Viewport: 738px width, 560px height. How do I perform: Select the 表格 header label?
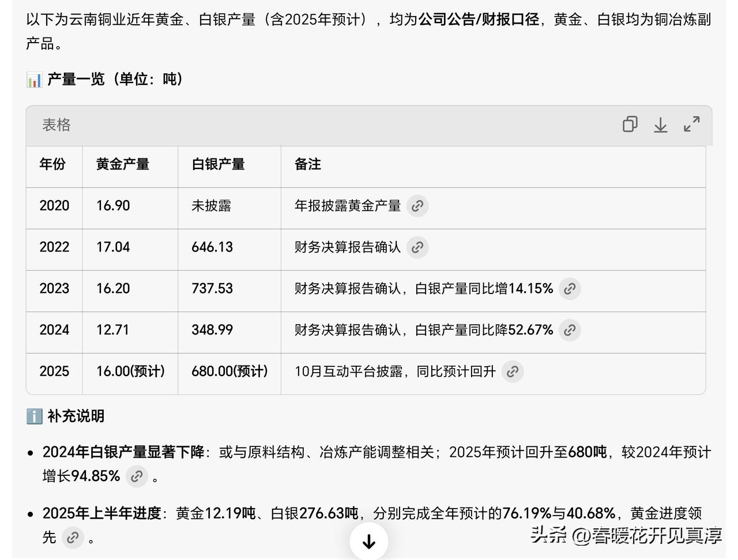(x=56, y=125)
